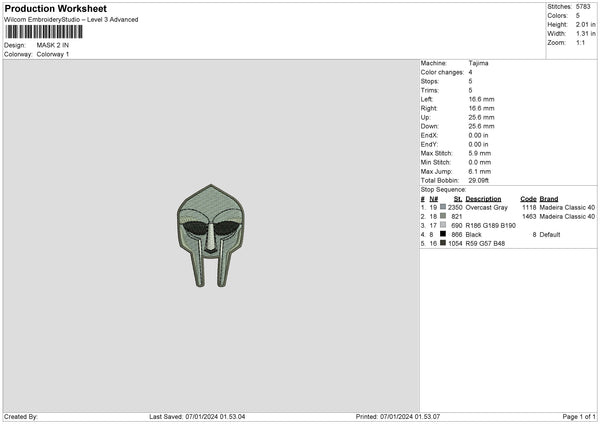Click the 'Color changes:' label
This screenshot has height=424, width=600.
pyautogui.click(x=442, y=72)
